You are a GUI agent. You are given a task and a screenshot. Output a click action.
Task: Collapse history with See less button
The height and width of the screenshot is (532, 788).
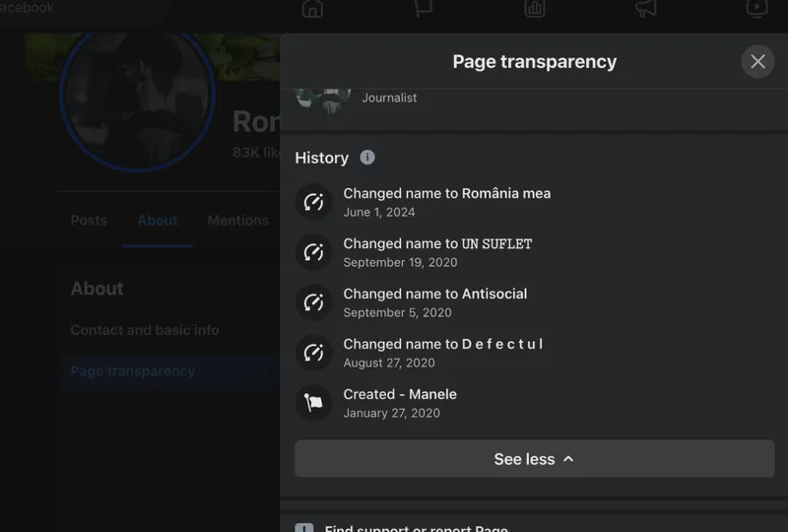tap(534, 459)
